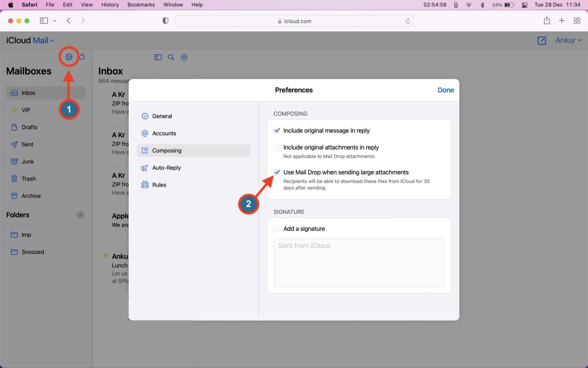Viewport: 588px width, 368px height.
Task: Show Safari tab overview grid
Action: (577, 21)
